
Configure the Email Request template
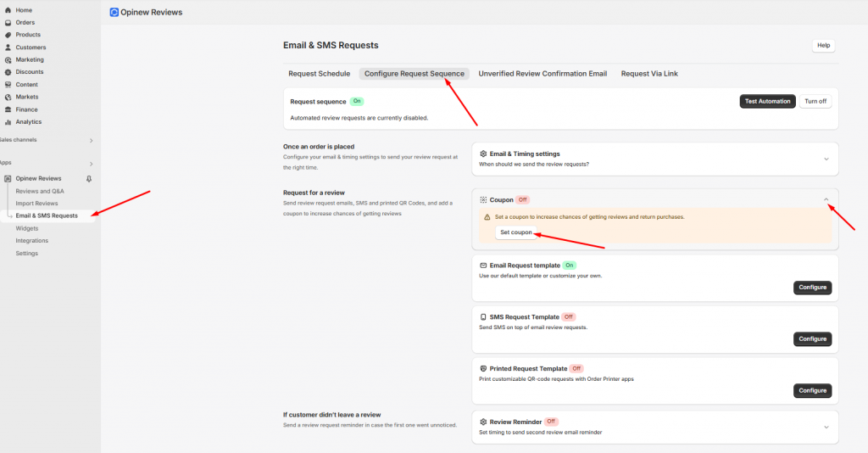tap(812, 288)
